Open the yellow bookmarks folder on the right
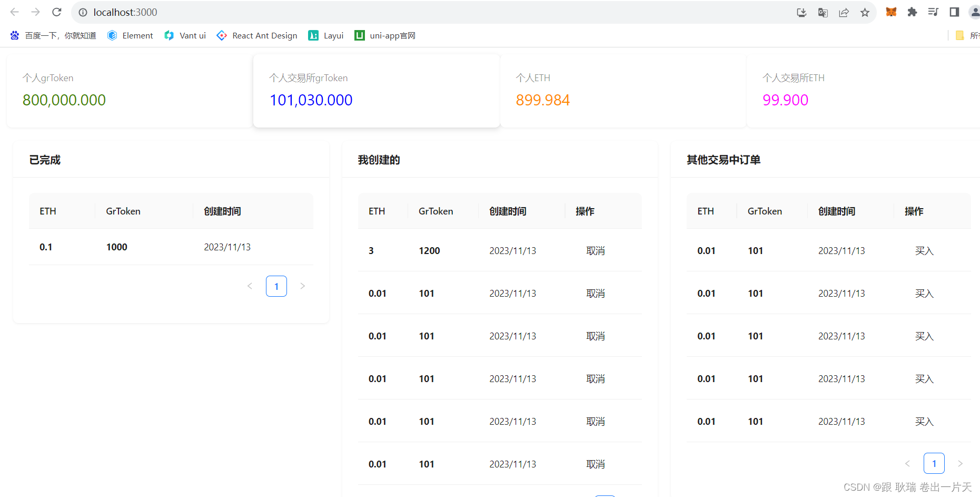980x497 pixels. click(959, 35)
